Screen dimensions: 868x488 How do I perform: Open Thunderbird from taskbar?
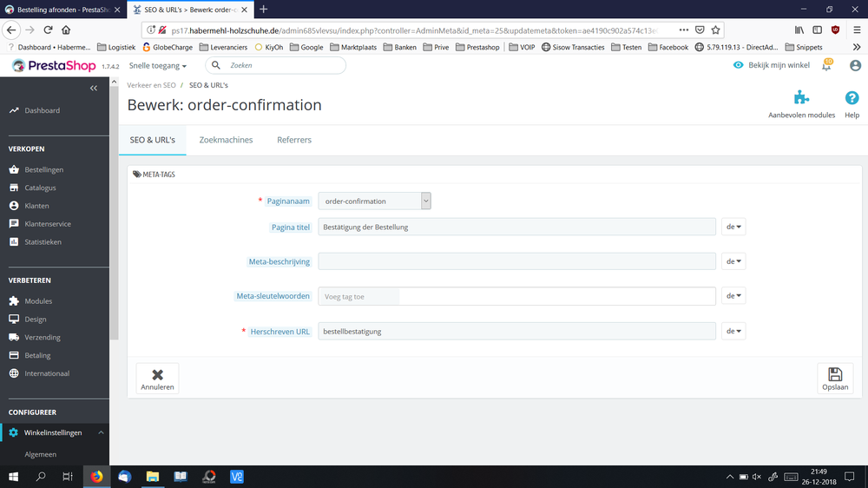[124, 477]
